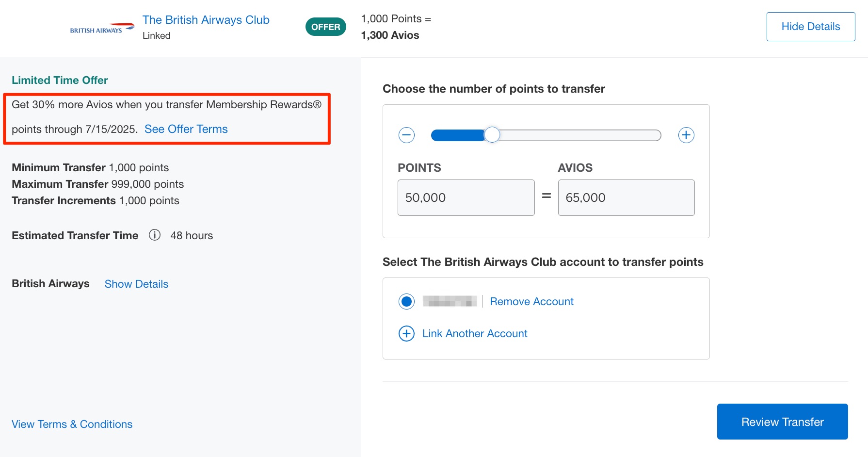Select the linked account radio button
This screenshot has height=457, width=868.
(406, 302)
